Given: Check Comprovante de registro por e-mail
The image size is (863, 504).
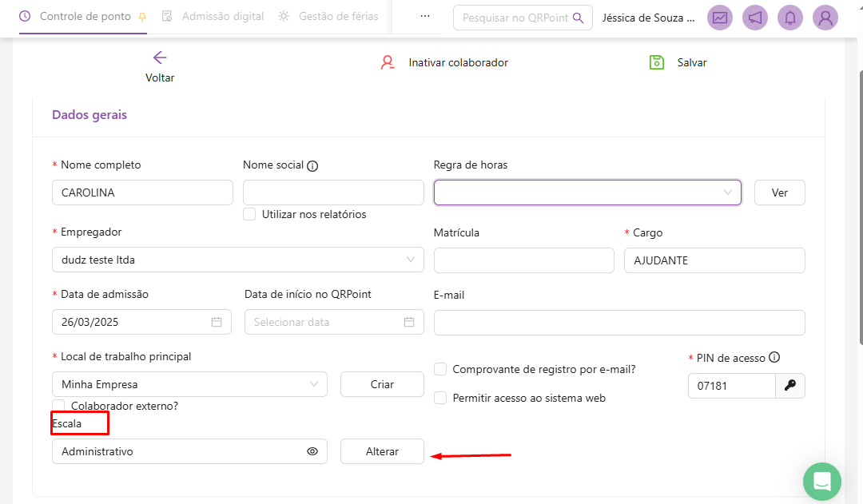Looking at the screenshot, I should (440, 369).
